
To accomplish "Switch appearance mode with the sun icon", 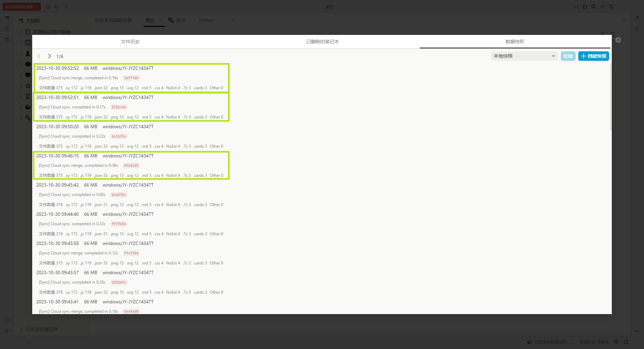I will [x=602, y=7].
